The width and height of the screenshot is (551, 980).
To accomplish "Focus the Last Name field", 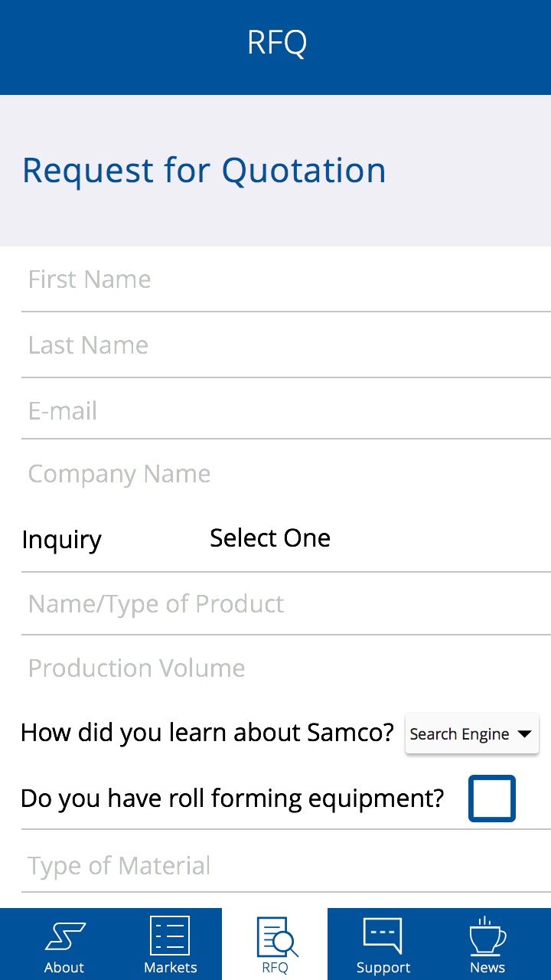I will pos(286,345).
